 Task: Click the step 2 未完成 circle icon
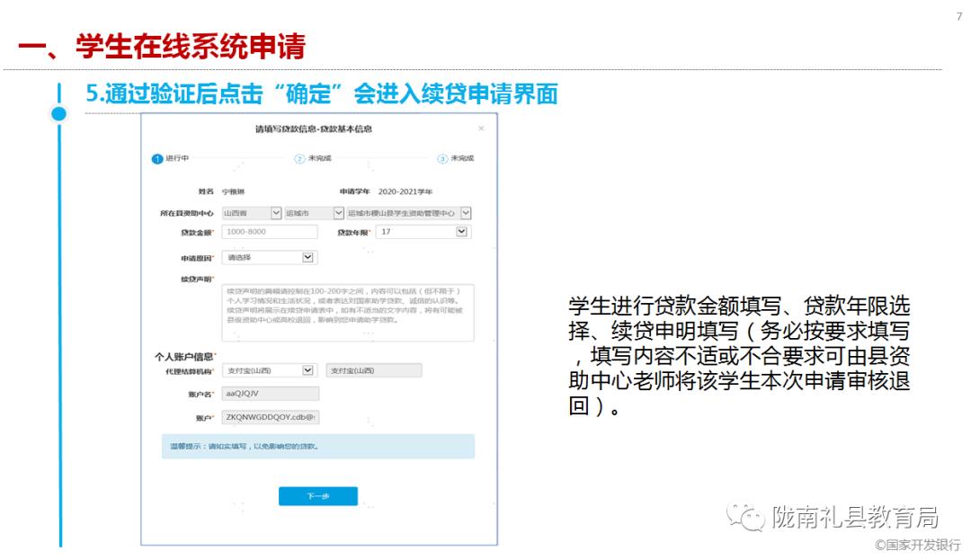click(298, 159)
